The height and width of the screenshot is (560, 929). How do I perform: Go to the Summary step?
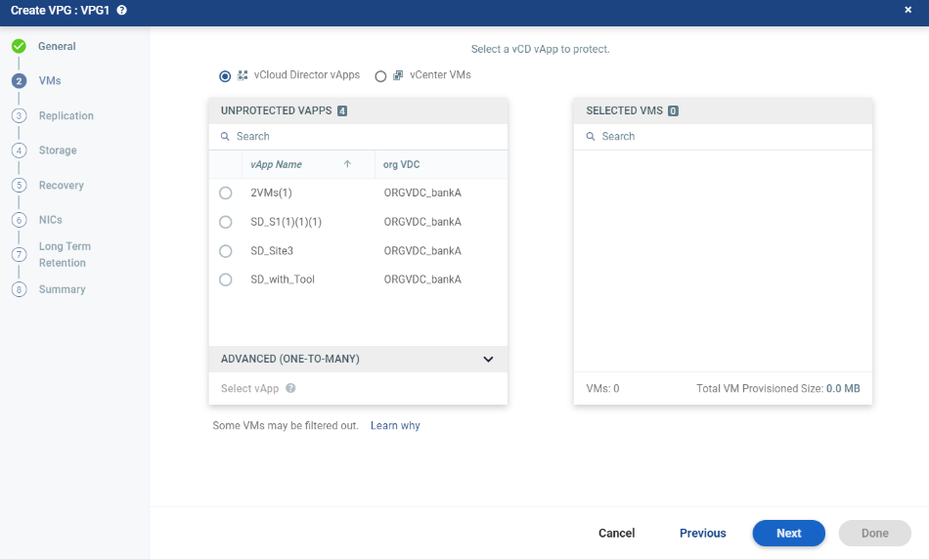tap(63, 289)
